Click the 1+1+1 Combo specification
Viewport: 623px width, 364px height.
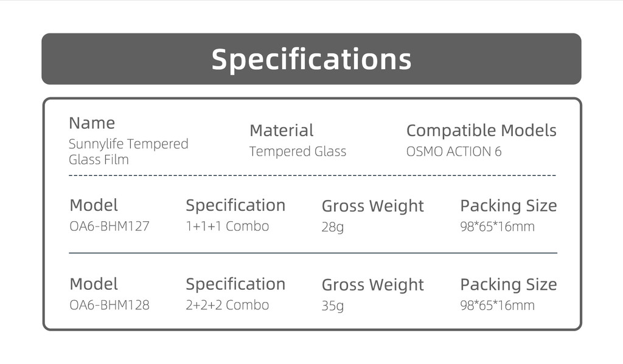coord(227,226)
